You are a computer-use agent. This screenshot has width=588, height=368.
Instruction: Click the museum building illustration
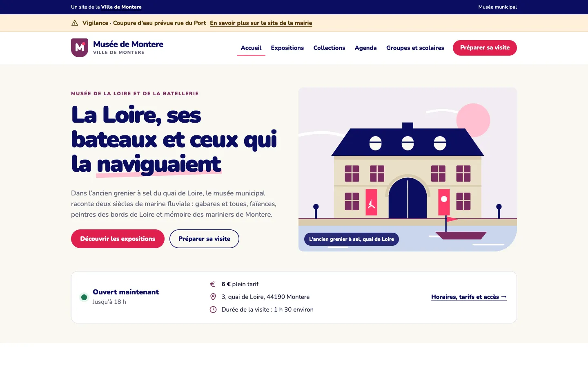(408, 169)
